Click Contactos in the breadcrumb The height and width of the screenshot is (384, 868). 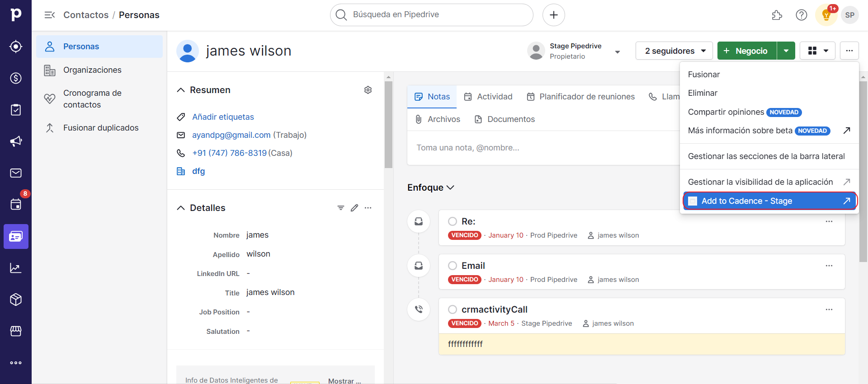pyautogui.click(x=86, y=15)
